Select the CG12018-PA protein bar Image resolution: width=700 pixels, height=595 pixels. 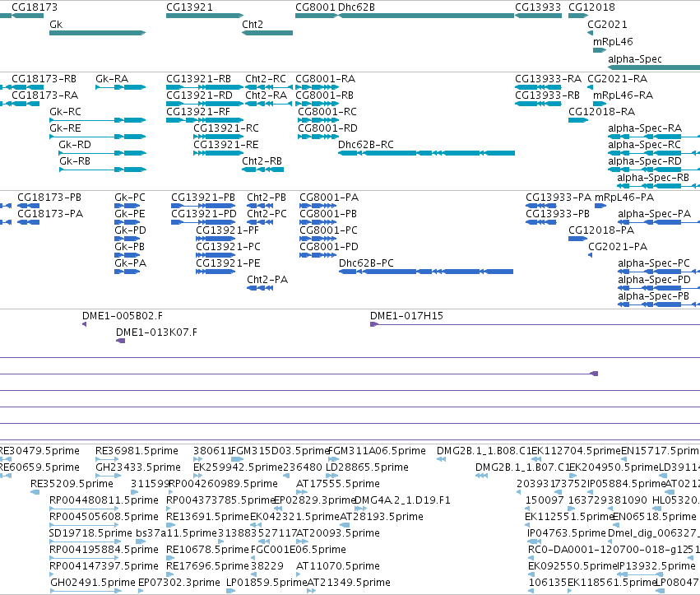click(x=577, y=239)
